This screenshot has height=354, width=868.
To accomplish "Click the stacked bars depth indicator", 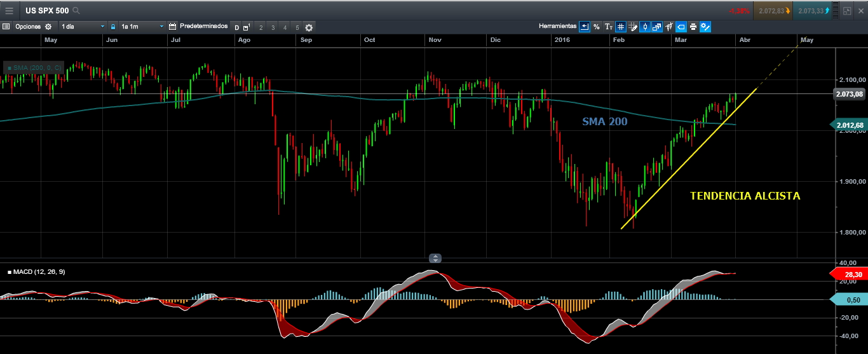I will [835, 11].
